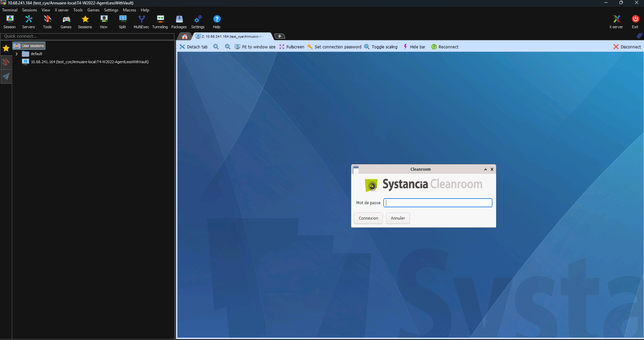Toggle scaling in RDP bar

pos(381,47)
